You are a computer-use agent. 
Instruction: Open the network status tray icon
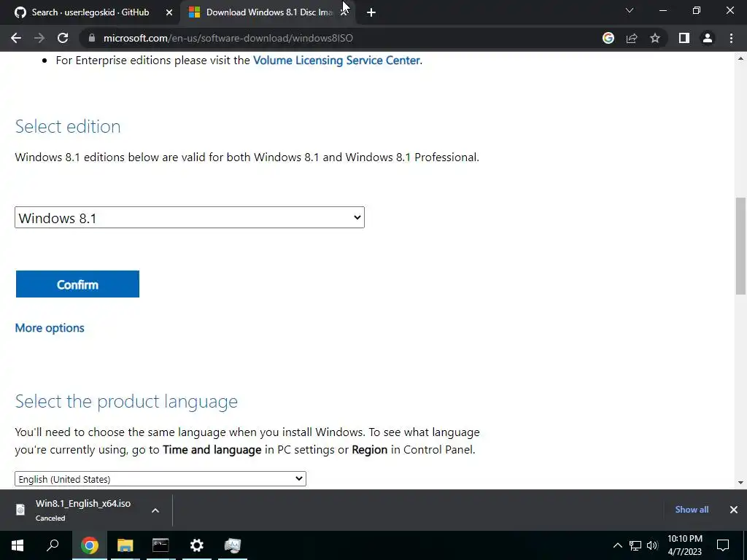[x=635, y=545]
